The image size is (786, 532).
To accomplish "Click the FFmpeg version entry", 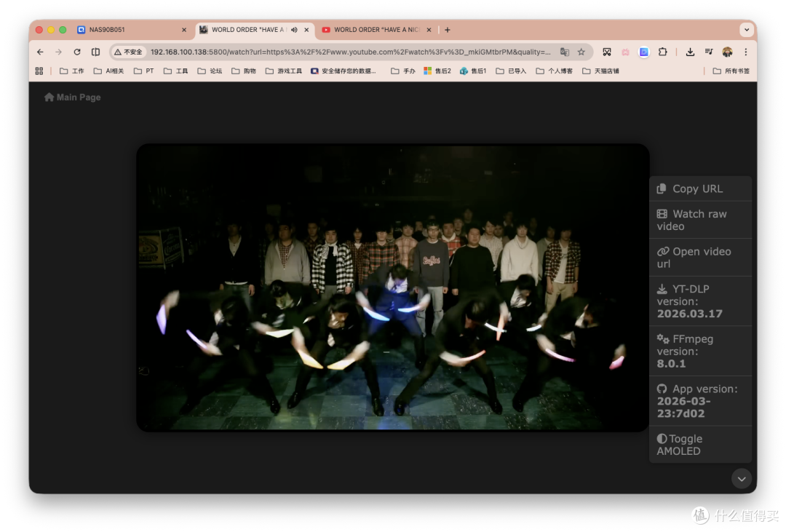I will click(700, 351).
